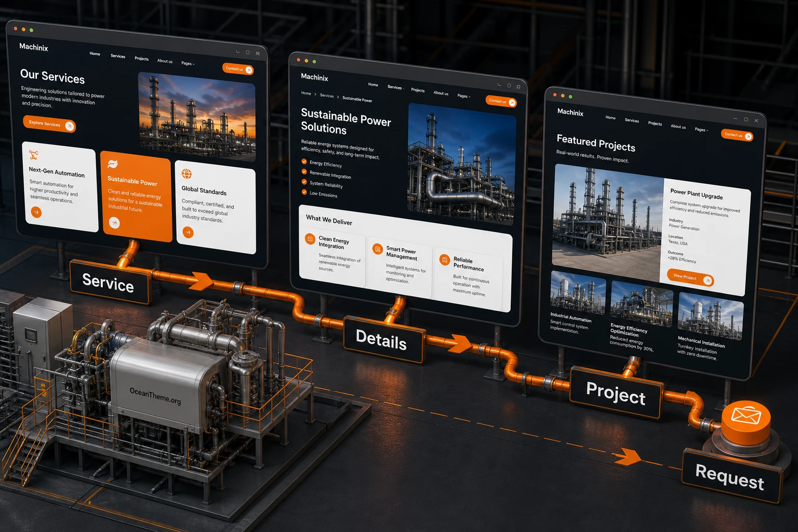Open Industrial Automation project thumbnail

[578, 292]
